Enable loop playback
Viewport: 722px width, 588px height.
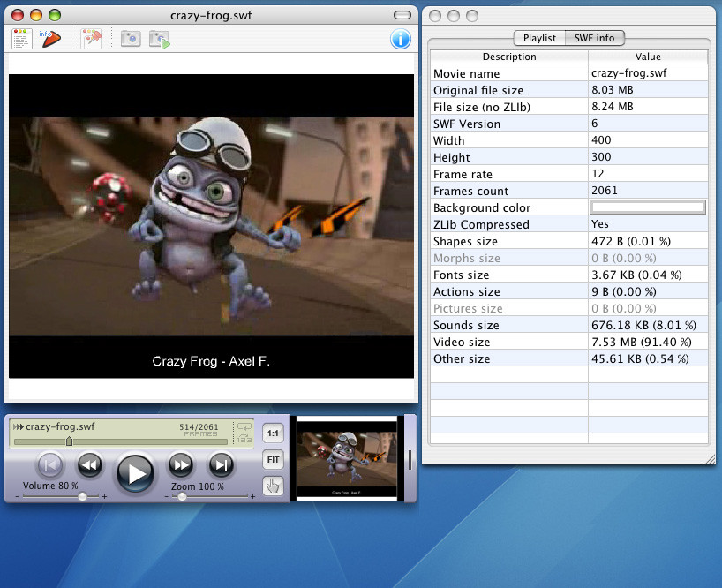[244, 426]
